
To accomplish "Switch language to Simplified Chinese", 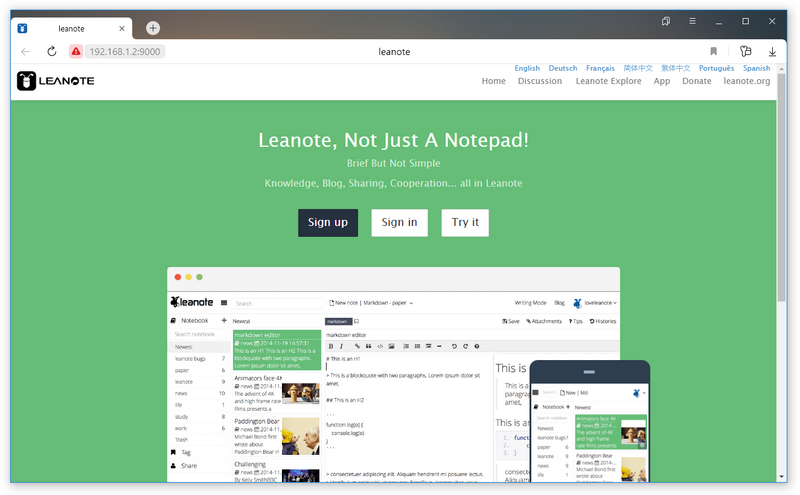I will pyautogui.click(x=638, y=68).
